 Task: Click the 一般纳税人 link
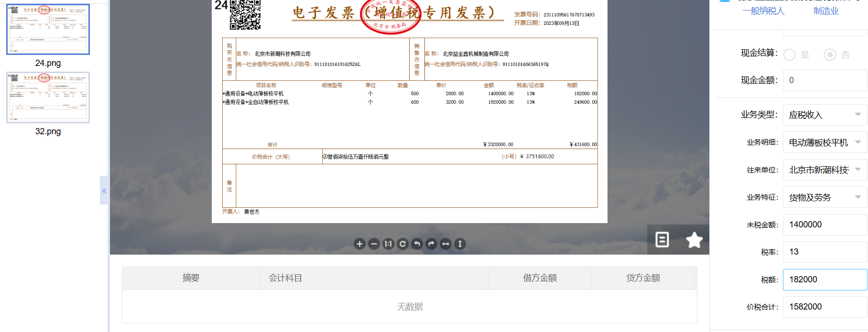[763, 11]
